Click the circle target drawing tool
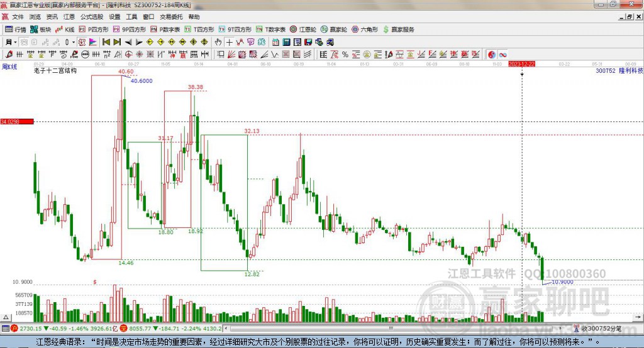This screenshot has height=348, width=644. pyautogui.click(x=128, y=55)
